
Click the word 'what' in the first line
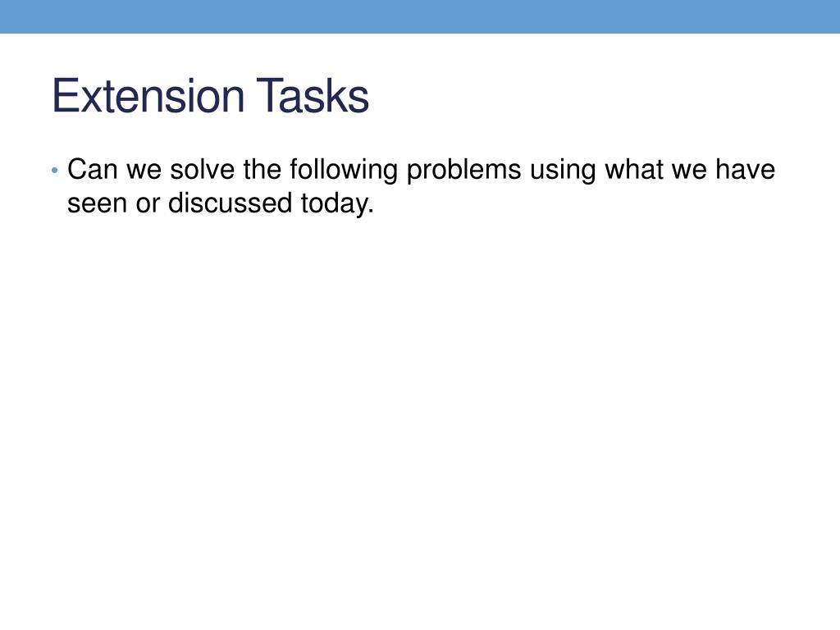634,169
